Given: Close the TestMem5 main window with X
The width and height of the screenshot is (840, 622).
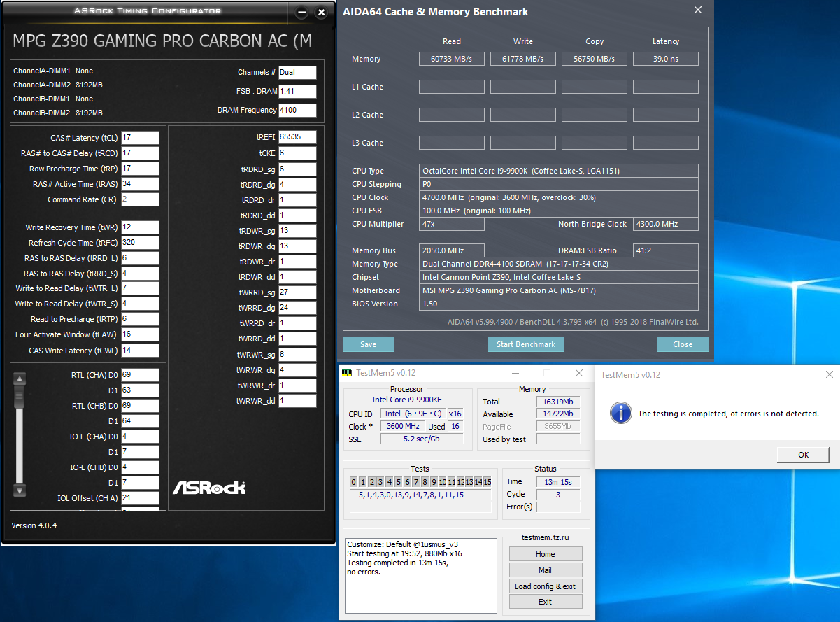Looking at the screenshot, I should [578, 373].
